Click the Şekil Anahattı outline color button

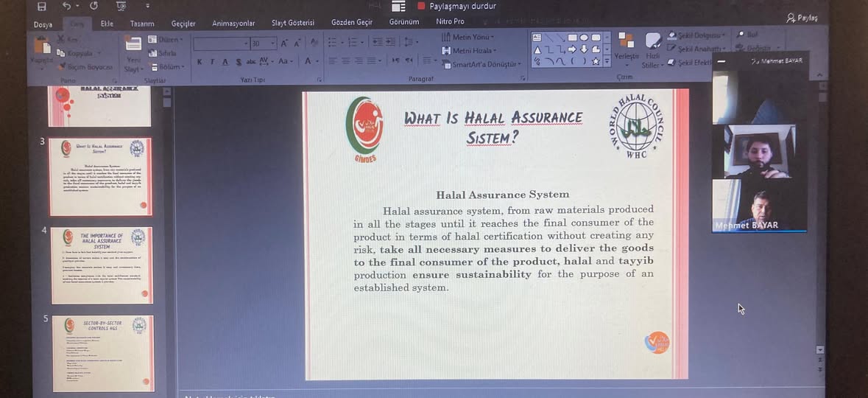point(696,49)
